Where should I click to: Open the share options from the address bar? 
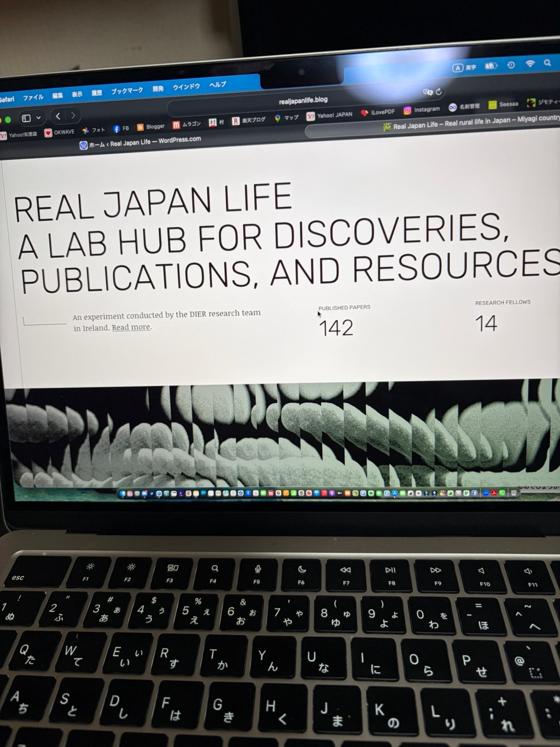pos(428,92)
